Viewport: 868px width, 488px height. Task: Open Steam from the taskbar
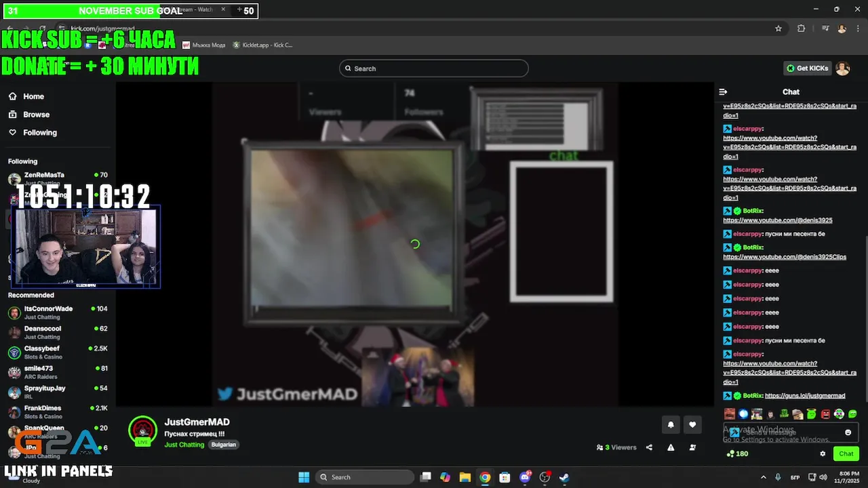click(x=564, y=477)
